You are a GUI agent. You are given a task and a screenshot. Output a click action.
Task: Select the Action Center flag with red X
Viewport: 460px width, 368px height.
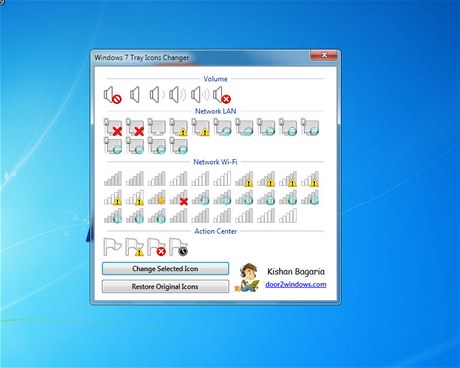156,247
